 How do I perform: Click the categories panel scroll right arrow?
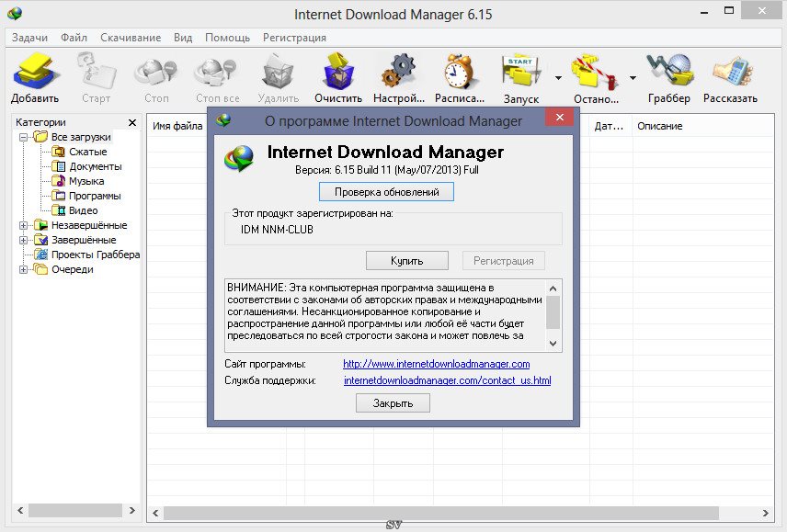132,511
